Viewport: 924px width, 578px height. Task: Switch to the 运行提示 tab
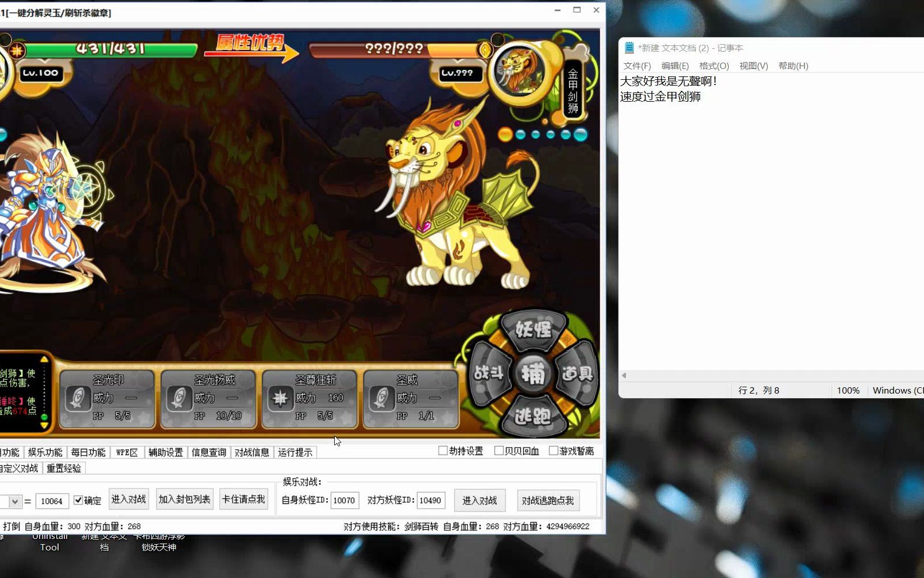[295, 453]
